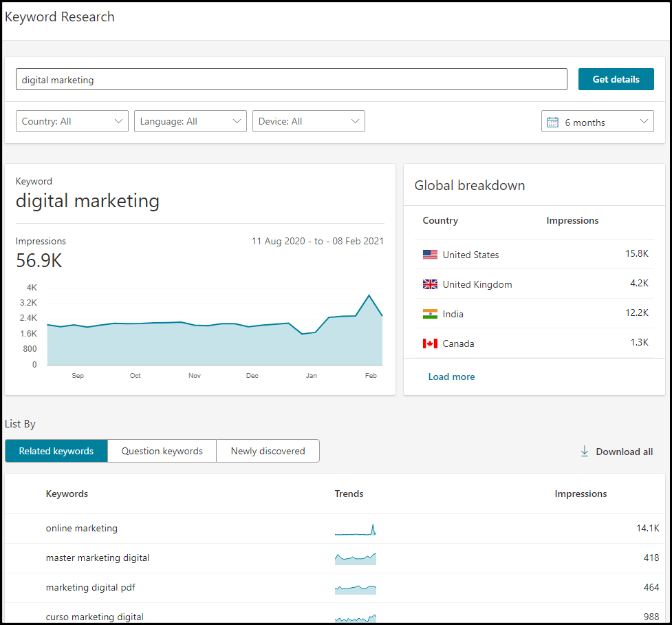The image size is (672, 625).
Task: Click the Load more link
Action: [x=451, y=377]
